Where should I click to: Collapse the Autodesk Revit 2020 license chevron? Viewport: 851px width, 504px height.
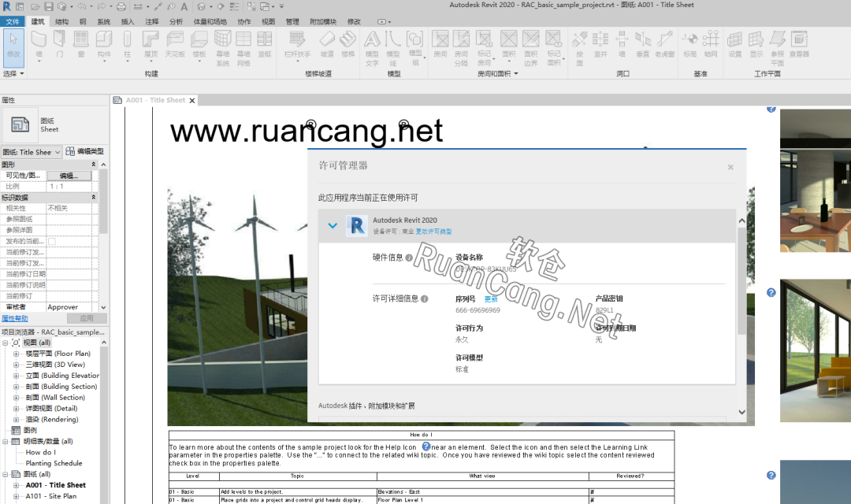tap(333, 225)
